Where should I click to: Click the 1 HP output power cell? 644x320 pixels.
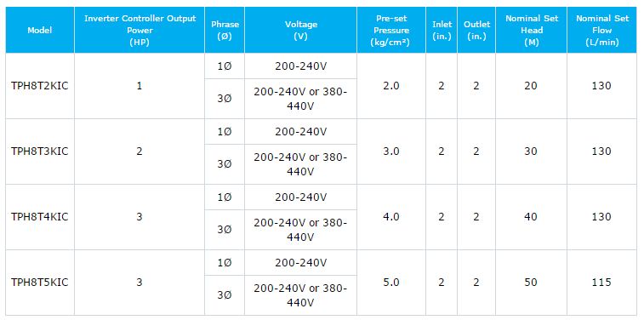tap(140, 86)
